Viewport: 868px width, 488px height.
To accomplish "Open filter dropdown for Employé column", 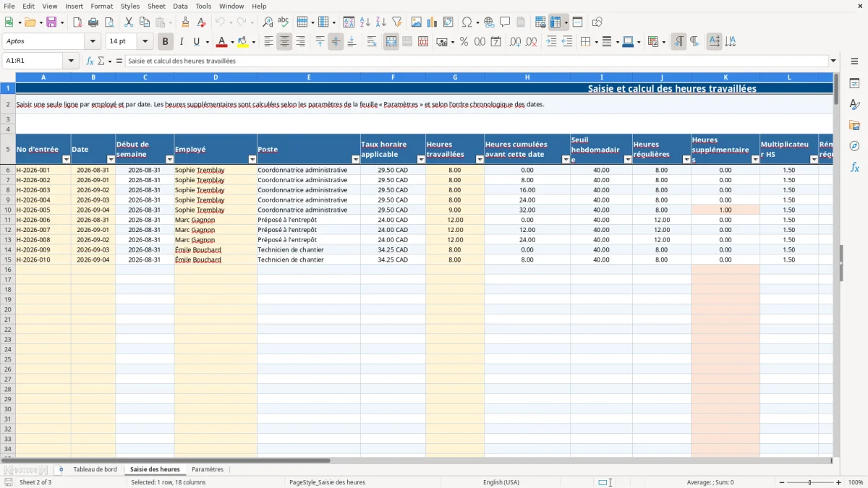I will (252, 159).
